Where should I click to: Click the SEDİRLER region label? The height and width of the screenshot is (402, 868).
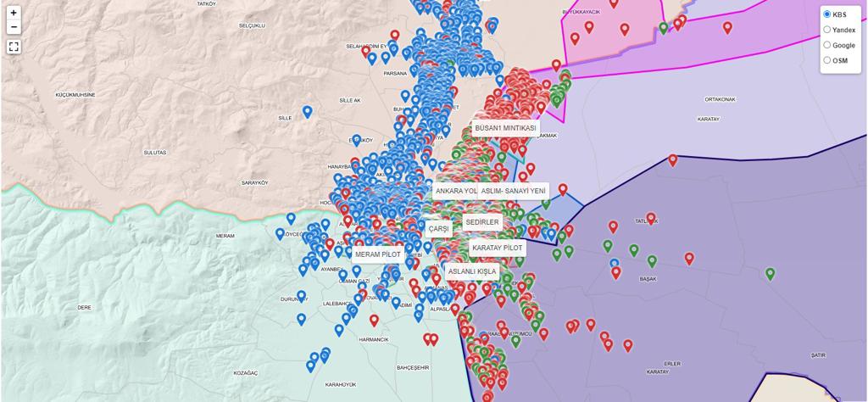(x=482, y=222)
